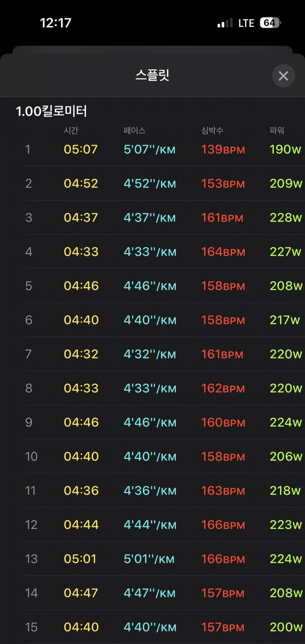The width and height of the screenshot is (305, 644).
Task: Select split 7 time 04:32
Action: pos(81,354)
